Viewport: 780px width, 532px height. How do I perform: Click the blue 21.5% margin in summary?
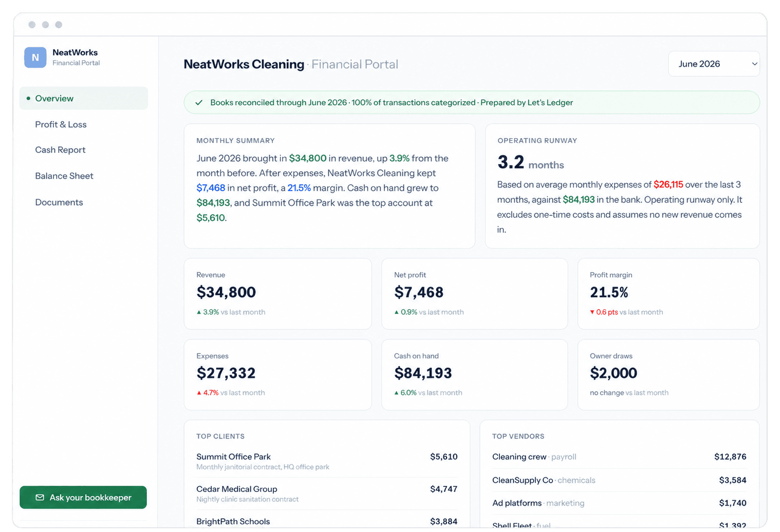pyautogui.click(x=299, y=188)
